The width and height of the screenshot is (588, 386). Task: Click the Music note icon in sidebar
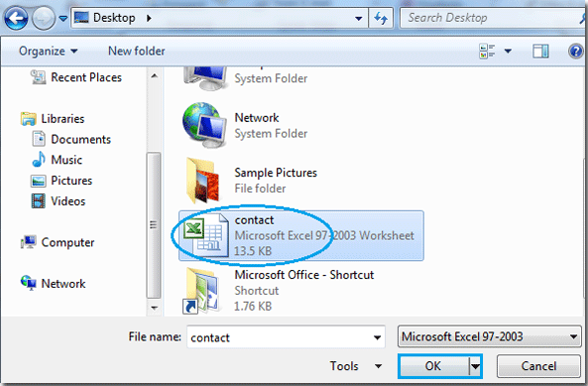tap(39, 160)
